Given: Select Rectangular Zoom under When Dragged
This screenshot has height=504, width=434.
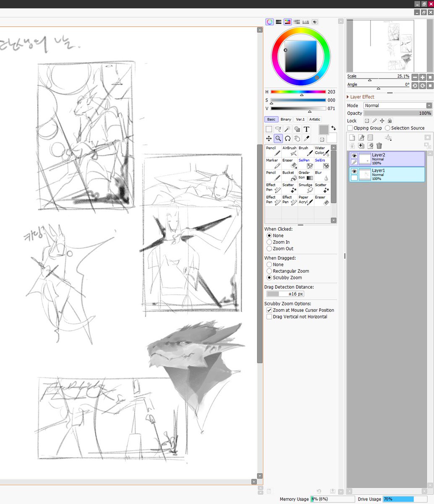Looking at the screenshot, I should coord(269,271).
